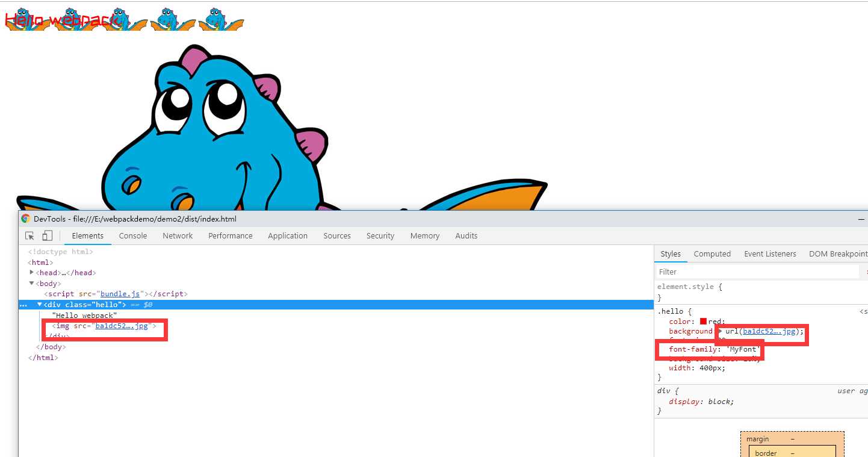Open the img src ba1dc52….jpg link
The width and height of the screenshot is (868, 457).
click(122, 326)
